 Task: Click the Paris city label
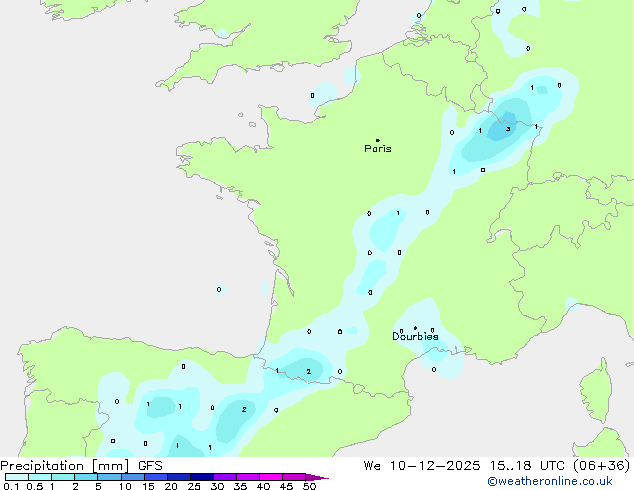pyautogui.click(x=378, y=149)
